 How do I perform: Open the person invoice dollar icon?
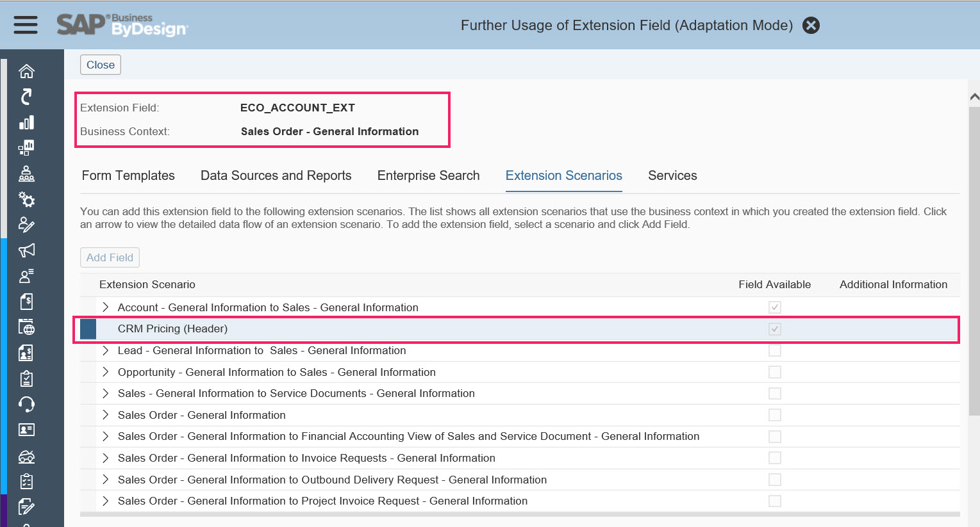pyautogui.click(x=26, y=353)
